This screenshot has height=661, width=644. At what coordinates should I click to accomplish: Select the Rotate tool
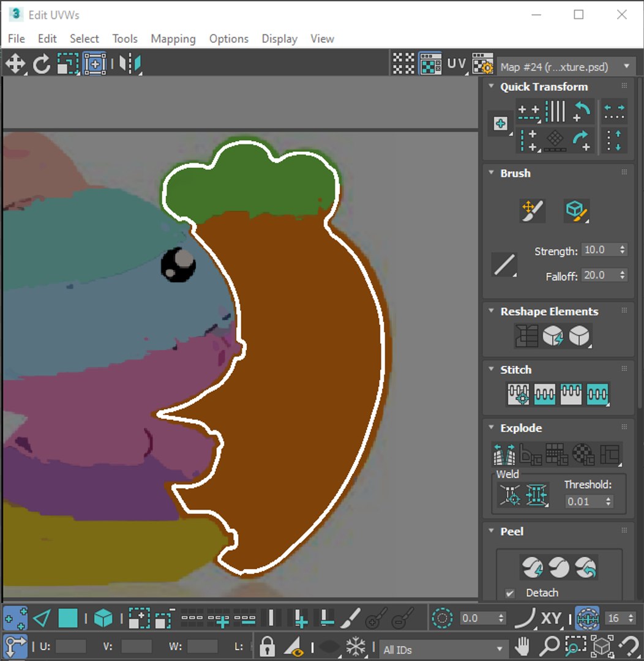tap(42, 64)
